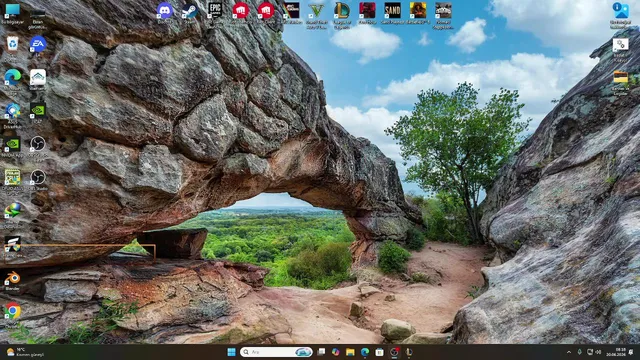The width and height of the screenshot is (640, 360).
Task: Launch Steam from the desktop
Action: (x=190, y=12)
